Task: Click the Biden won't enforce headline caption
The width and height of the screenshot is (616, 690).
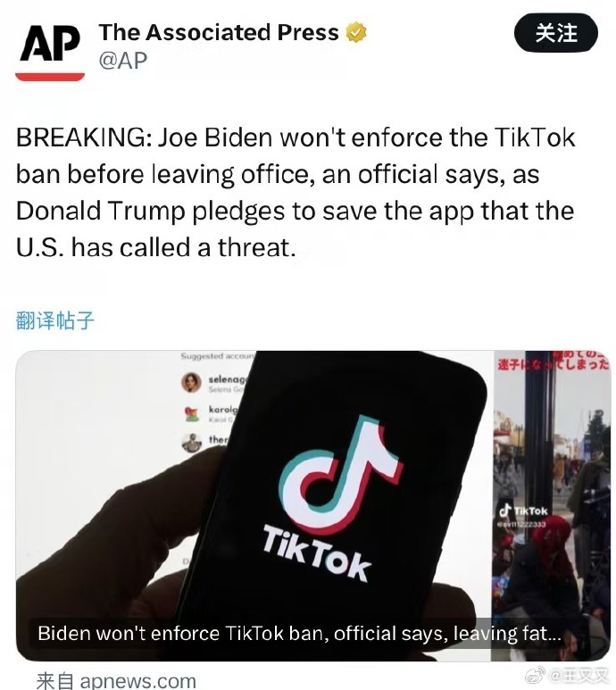Action: pos(299,634)
